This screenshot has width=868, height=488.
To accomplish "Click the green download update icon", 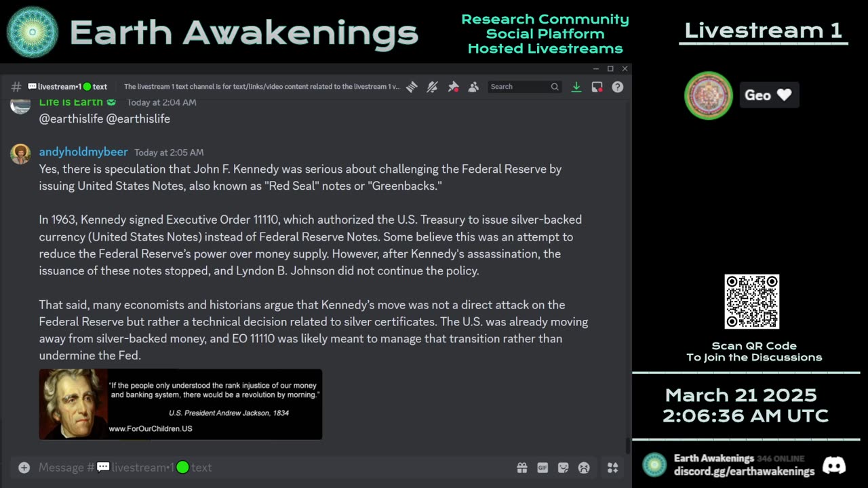I will [576, 87].
